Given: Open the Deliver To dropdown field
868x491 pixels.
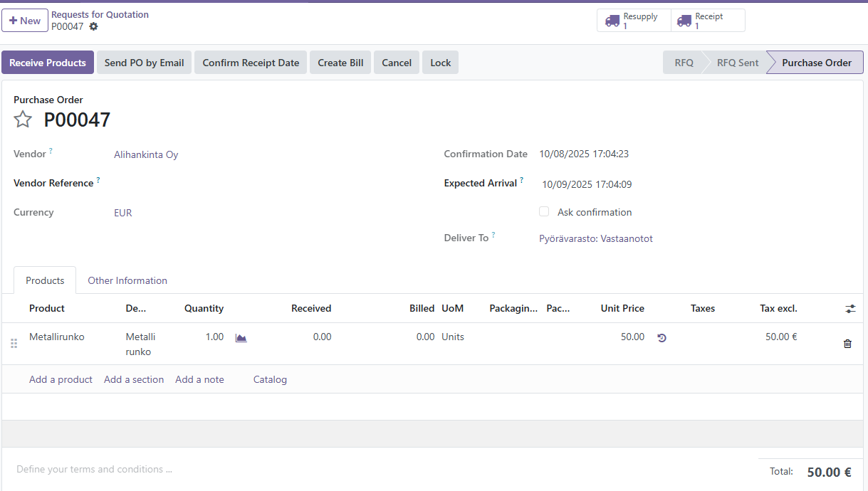Looking at the screenshot, I should 595,239.
